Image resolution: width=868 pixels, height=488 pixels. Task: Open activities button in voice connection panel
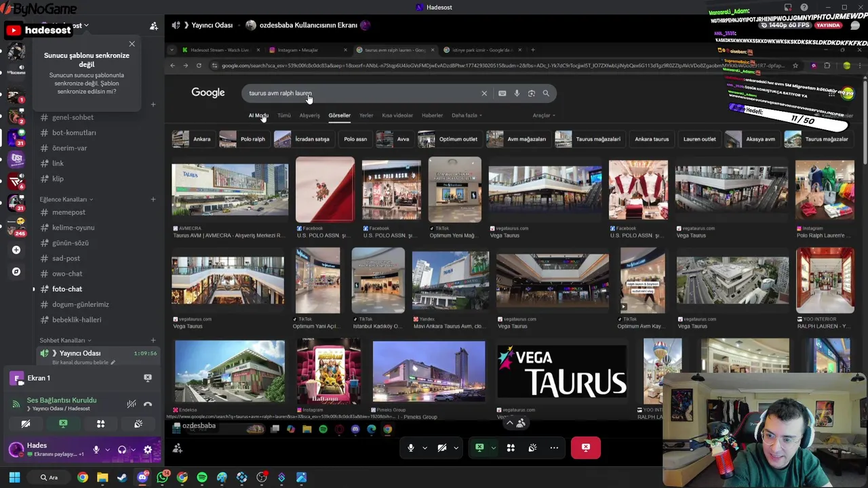click(x=100, y=424)
